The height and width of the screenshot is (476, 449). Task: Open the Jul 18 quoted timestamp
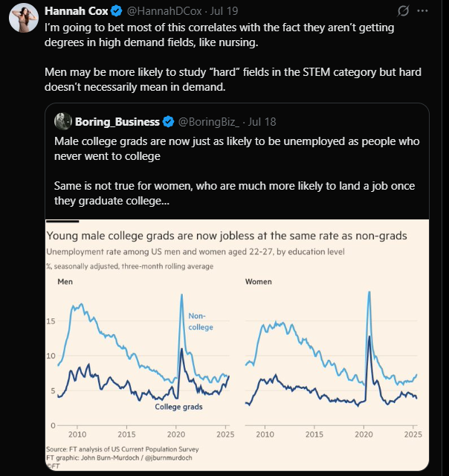(x=262, y=122)
